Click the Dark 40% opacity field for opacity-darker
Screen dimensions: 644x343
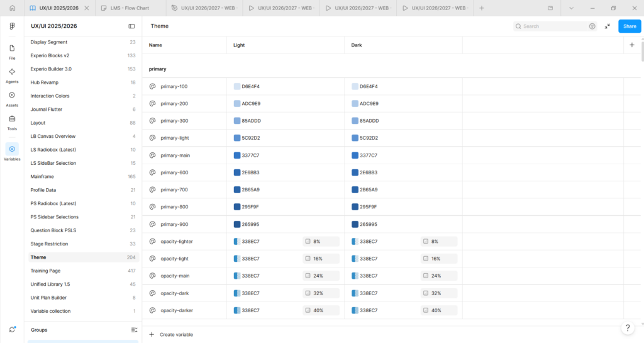click(438, 310)
